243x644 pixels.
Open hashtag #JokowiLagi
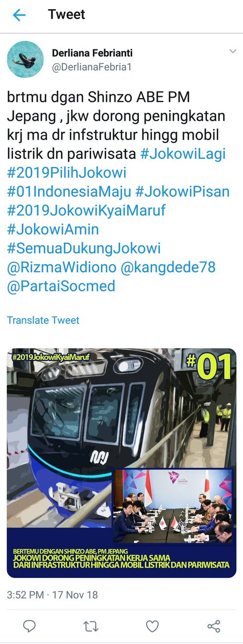pos(183,154)
